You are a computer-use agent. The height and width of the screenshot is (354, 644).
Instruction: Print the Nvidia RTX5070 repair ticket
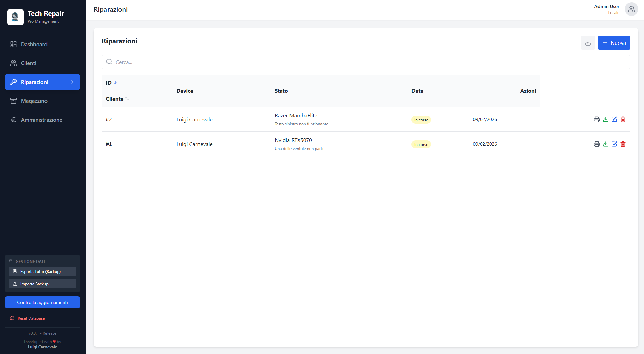(596, 144)
